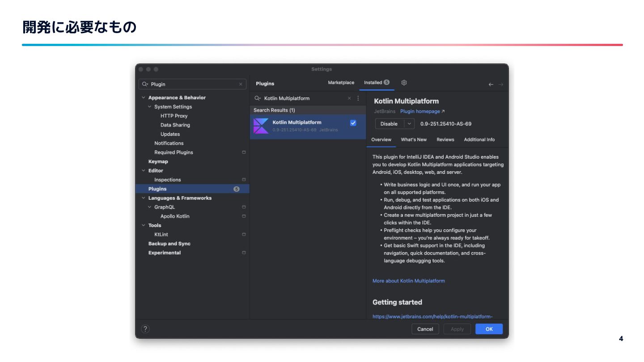Collapse the System Settings node
The height and width of the screenshot is (362, 644).
150,107
